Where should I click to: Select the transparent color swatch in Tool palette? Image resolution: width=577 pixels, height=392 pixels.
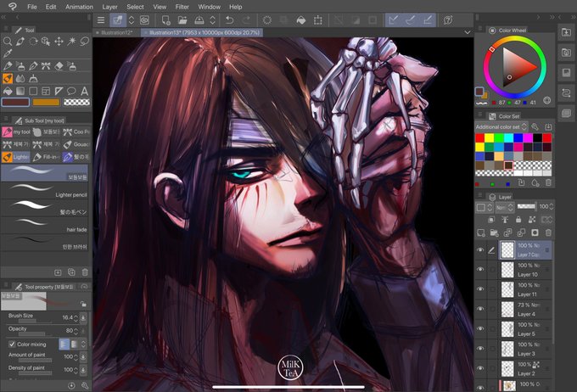(76, 103)
